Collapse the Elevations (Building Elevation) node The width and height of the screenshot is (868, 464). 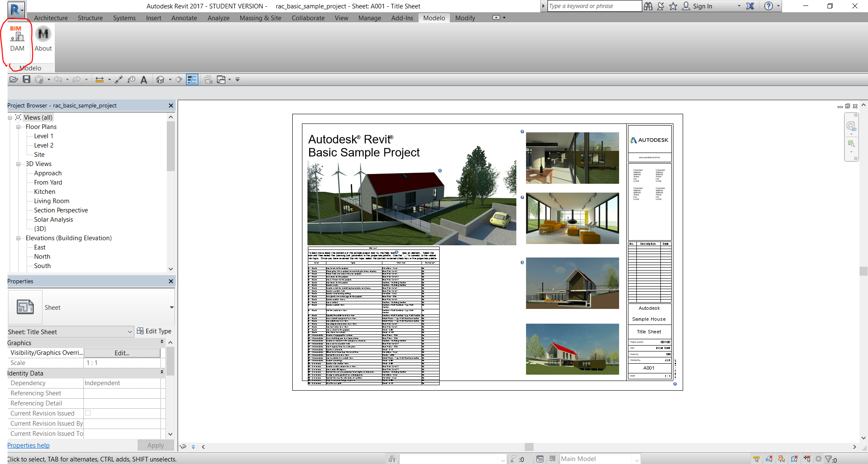(x=19, y=238)
